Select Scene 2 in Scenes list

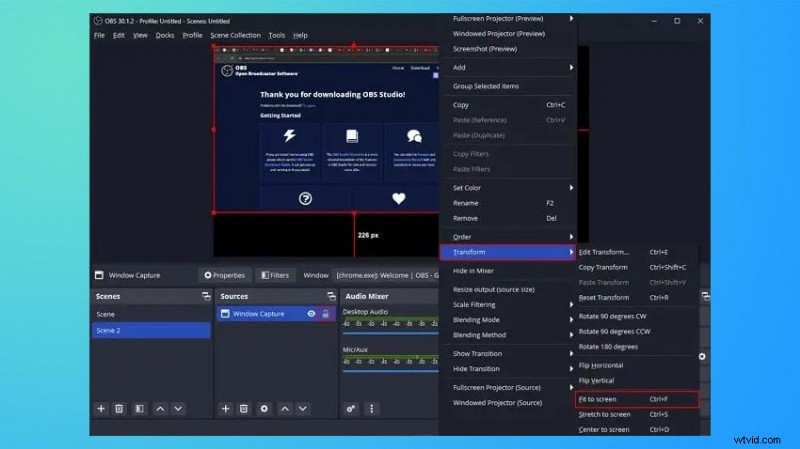point(151,331)
